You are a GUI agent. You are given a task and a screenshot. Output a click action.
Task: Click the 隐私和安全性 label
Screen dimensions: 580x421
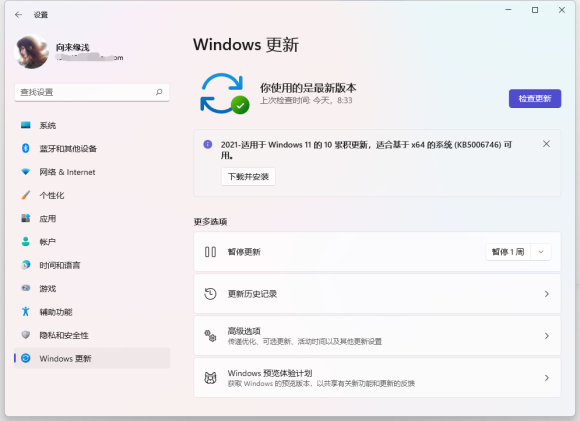click(x=64, y=335)
